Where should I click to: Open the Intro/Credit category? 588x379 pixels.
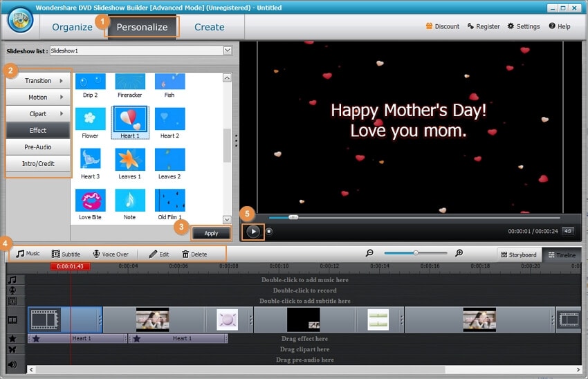click(38, 163)
